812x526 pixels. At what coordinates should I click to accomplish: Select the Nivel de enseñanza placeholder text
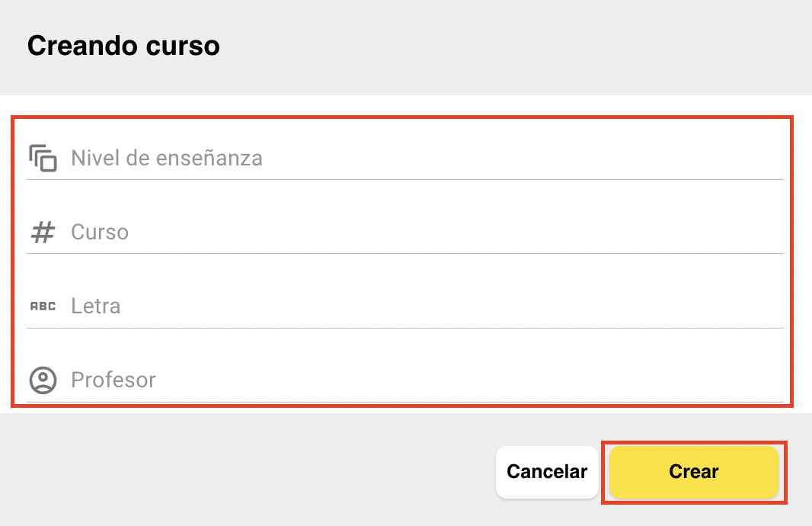(x=167, y=158)
